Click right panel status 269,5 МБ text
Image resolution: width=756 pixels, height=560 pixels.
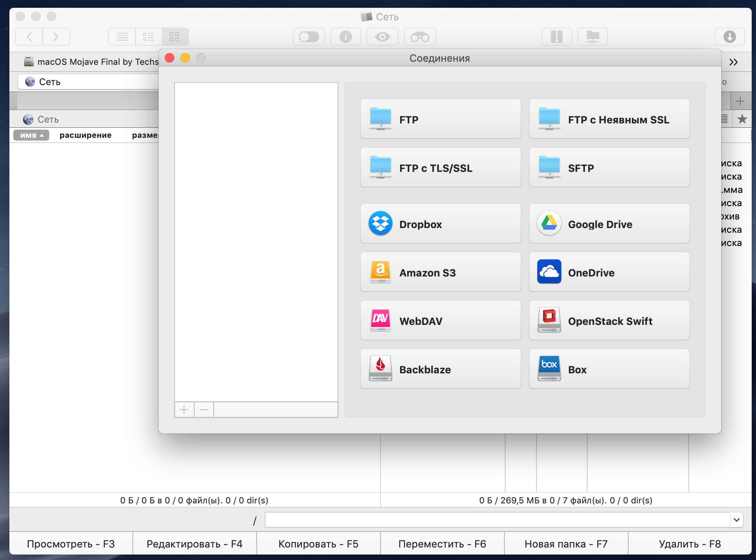coord(566,500)
